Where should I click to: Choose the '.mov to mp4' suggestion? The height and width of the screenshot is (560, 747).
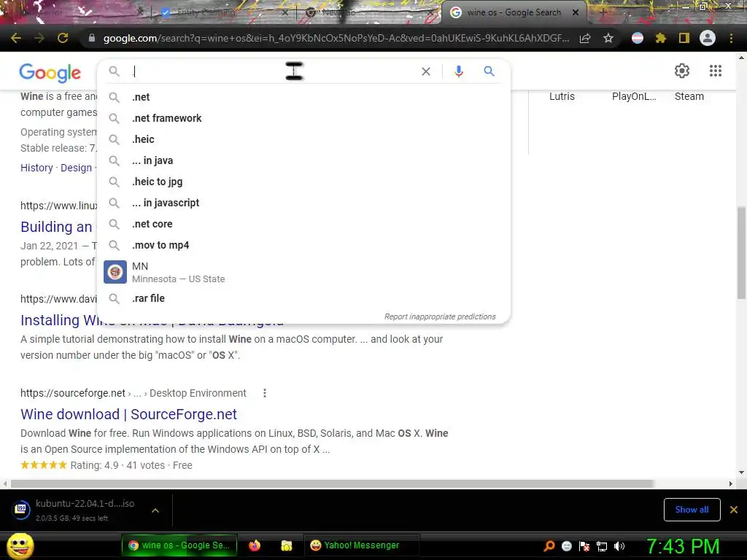pyautogui.click(x=303, y=245)
